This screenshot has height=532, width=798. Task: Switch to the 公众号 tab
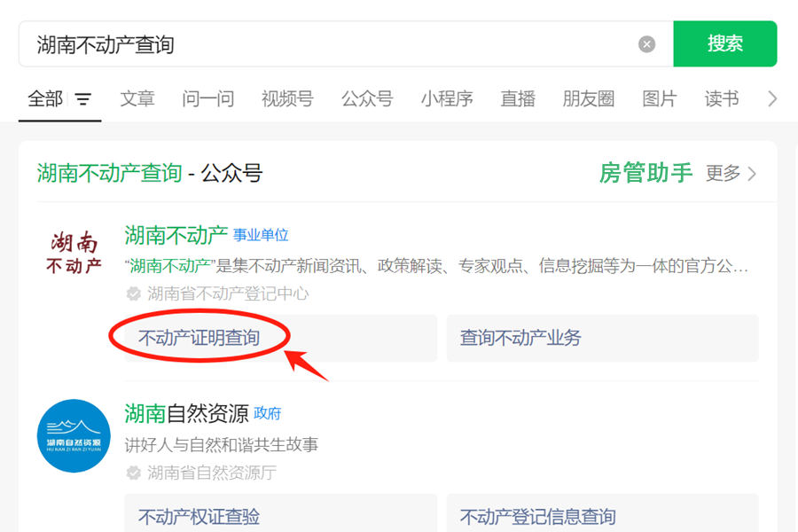point(367,98)
